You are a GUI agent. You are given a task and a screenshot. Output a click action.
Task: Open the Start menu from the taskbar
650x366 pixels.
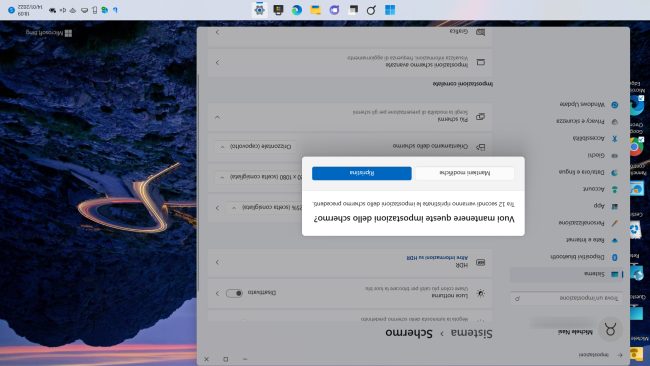(x=390, y=10)
